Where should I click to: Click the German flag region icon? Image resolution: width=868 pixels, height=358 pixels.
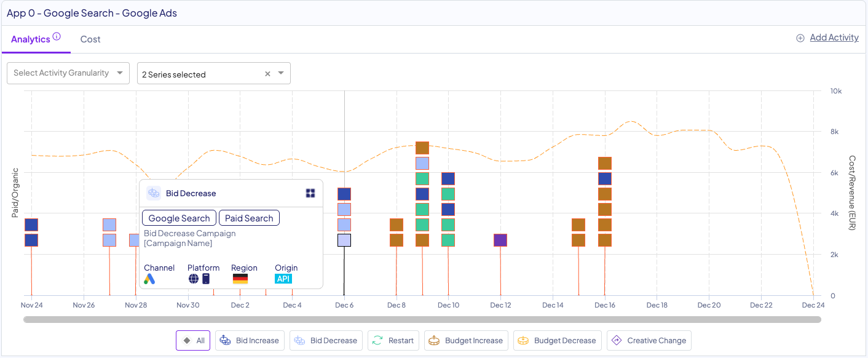(x=240, y=279)
